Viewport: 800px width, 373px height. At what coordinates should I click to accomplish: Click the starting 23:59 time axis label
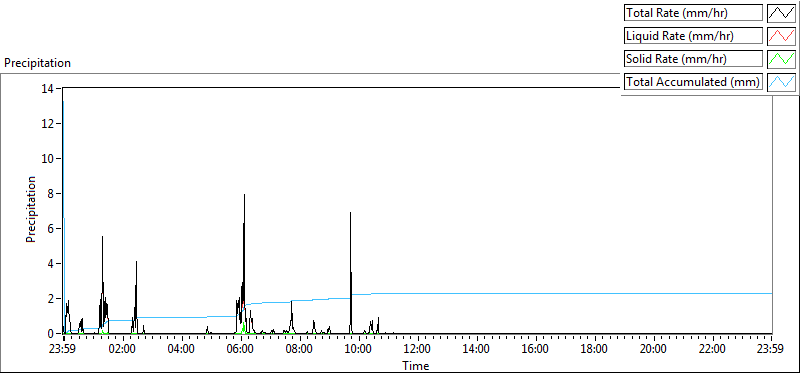pos(63,350)
